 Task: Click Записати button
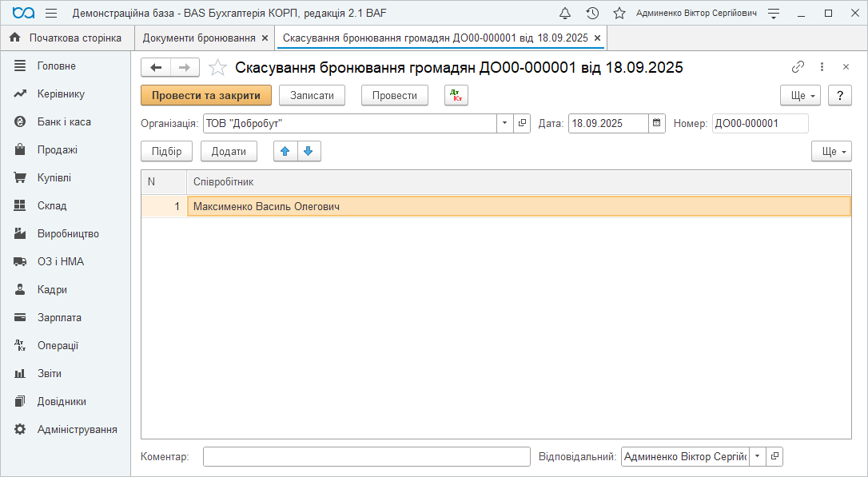312,95
